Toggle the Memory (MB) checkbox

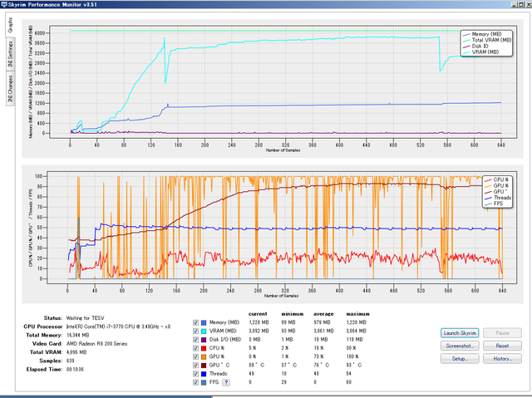pyautogui.click(x=195, y=322)
